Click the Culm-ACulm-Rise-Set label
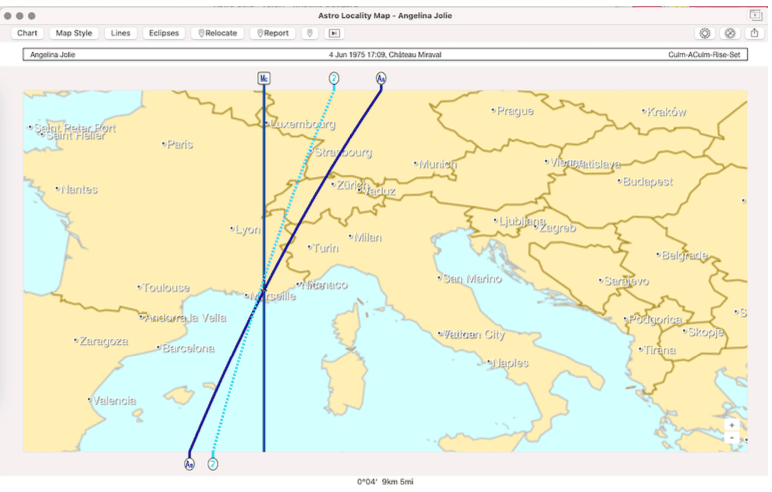772x492 pixels. (705, 55)
